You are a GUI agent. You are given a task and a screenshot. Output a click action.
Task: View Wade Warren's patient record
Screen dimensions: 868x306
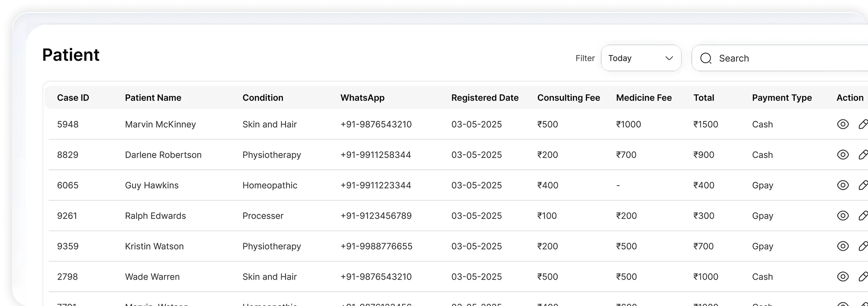(x=843, y=277)
